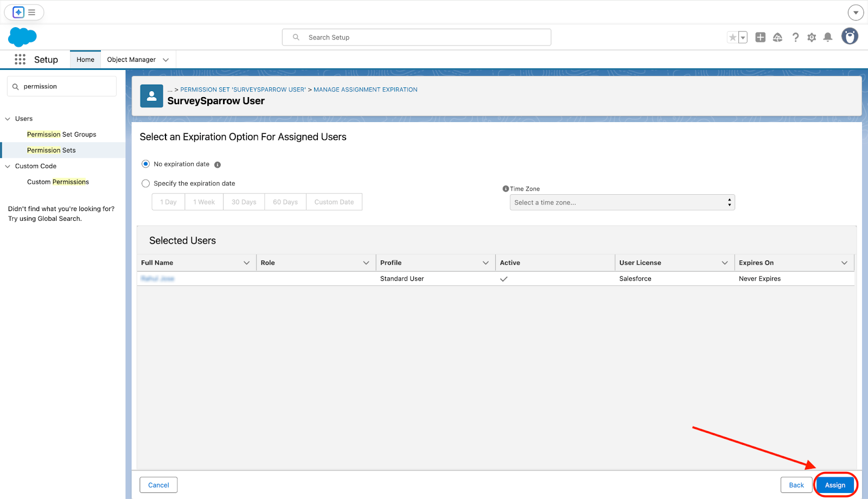This screenshot has width=868, height=499.
Task: Open the App Launcher grid icon
Action: click(x=20, y=60)
